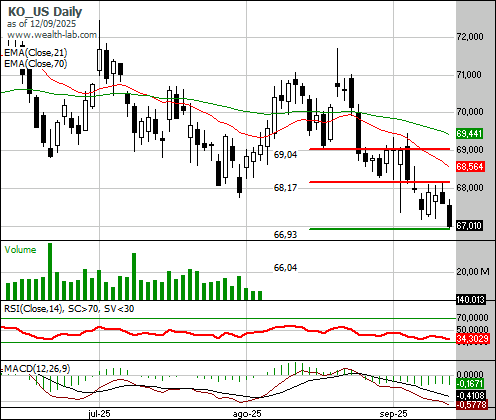Click the 71,000 price axis label
The height and width of the screenshot is (420, 496).
point(469,74)
